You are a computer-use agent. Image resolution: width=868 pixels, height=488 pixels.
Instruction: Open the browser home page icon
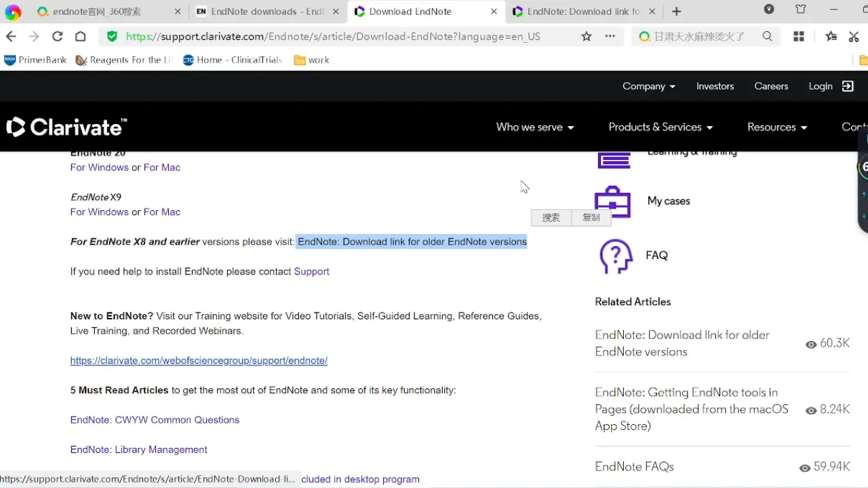(80, 37)
